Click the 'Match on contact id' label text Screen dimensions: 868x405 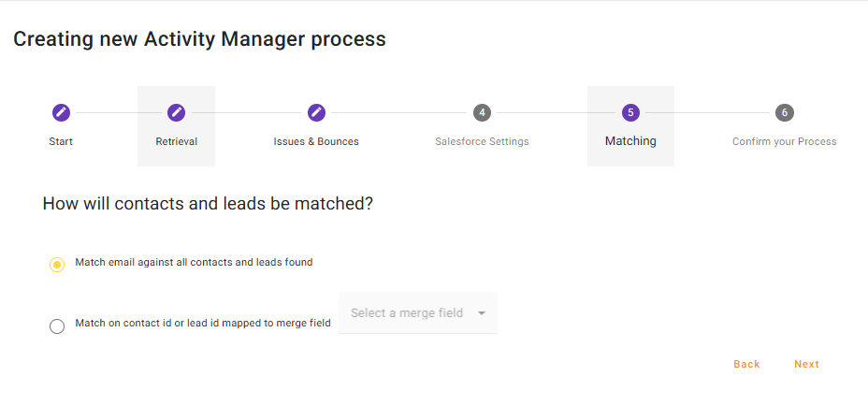pos(203,324)
